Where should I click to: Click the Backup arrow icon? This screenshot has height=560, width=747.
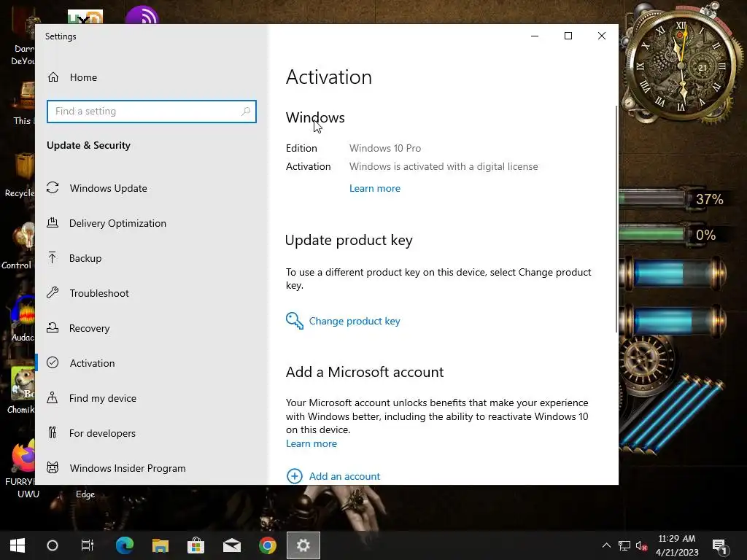click(53, 257)
